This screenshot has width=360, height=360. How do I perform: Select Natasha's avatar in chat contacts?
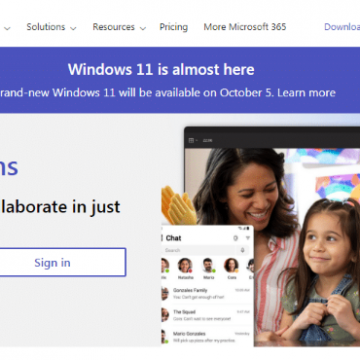click(x=185, y=265)
